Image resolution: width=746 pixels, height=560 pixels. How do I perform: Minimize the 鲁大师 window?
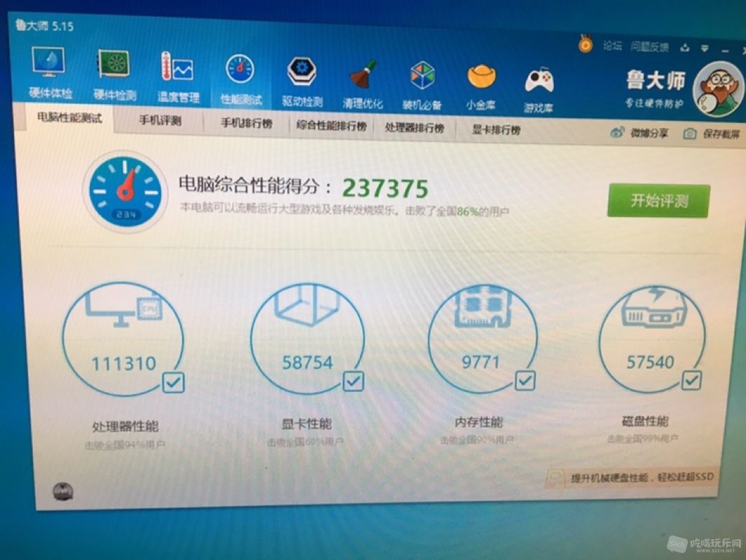pos(724,50)
